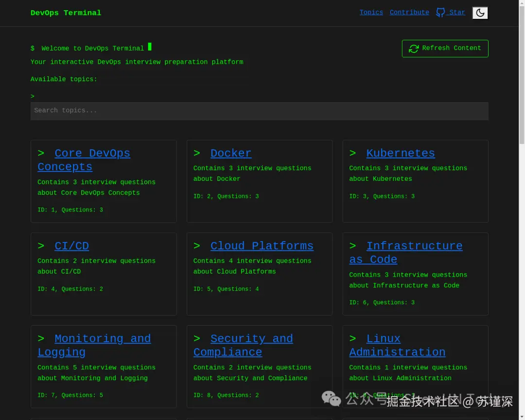525x420 pixels.
Task: Click 'Welcome to DevOps Terminal' heading
Action: click(92, 48)
